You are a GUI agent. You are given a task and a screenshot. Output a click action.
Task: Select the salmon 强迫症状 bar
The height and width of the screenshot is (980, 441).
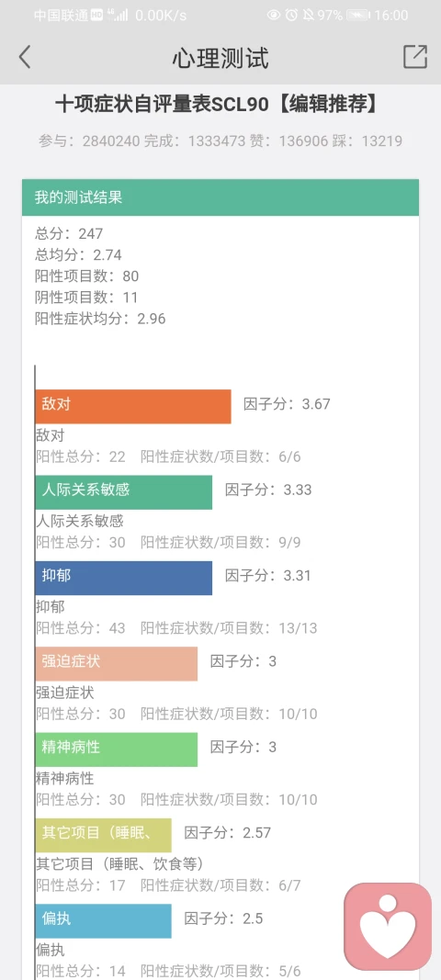tap(117, 663)
